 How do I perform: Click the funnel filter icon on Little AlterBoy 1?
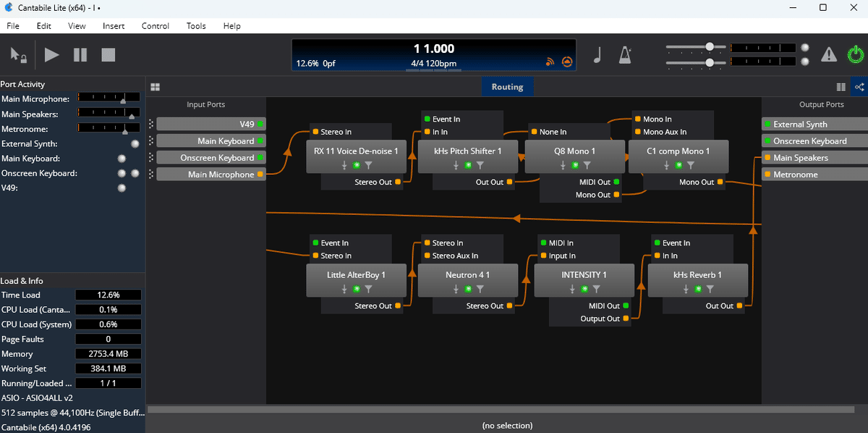(x=368, y=289)
